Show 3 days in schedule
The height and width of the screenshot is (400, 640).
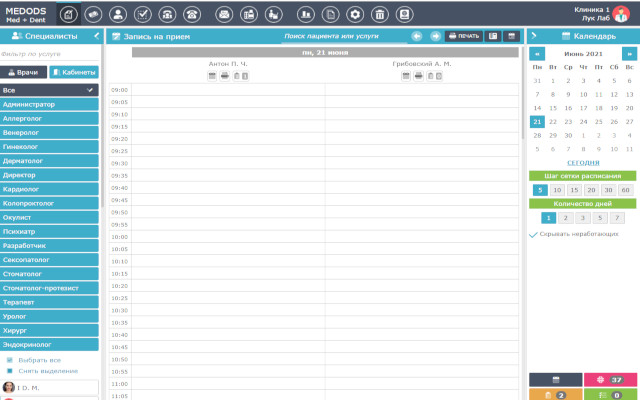pyautogui.click(x=583, y=218)
